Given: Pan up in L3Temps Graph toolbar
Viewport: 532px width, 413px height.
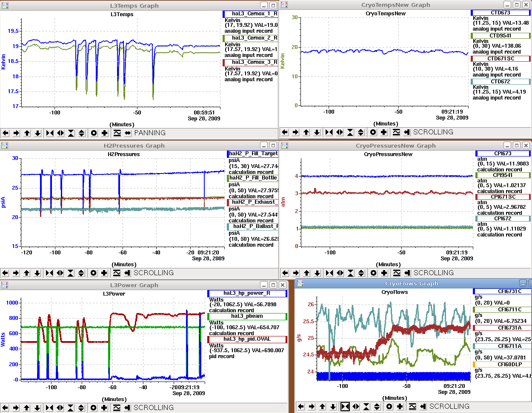Looking at the screenshot, I should 27,133.
